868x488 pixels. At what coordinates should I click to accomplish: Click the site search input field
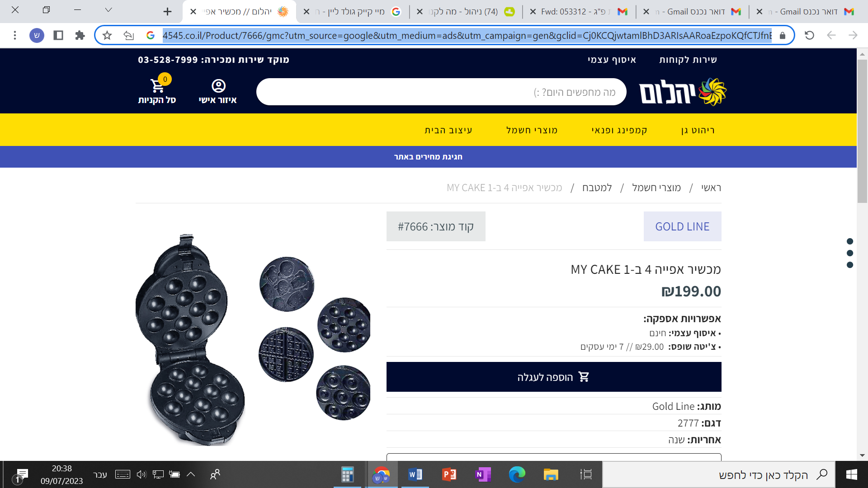[x=441, y=92]
